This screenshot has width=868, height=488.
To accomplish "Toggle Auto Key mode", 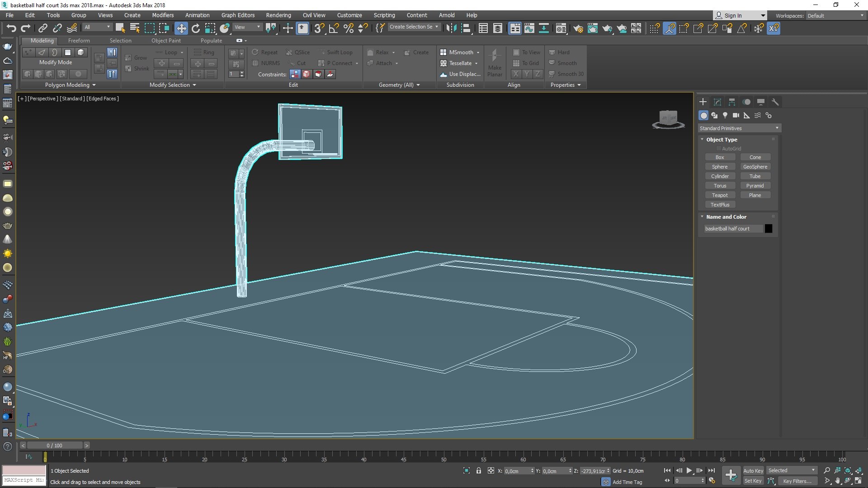I will point(753,470).
